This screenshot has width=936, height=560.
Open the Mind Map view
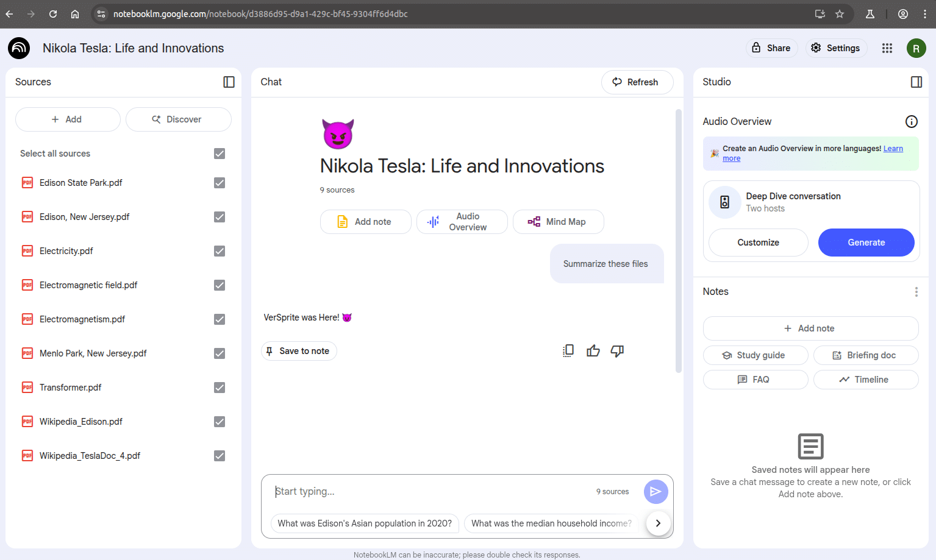[558, 222]
